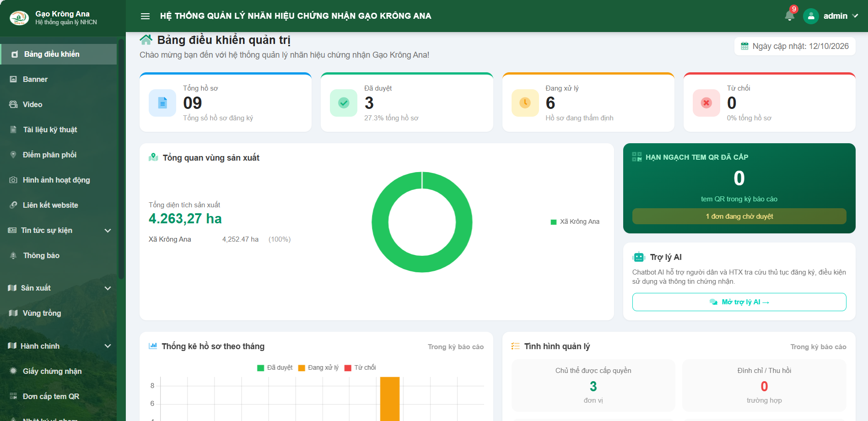
Task: Click the Gạo Krông Ana logo
Action: (19, 18)
